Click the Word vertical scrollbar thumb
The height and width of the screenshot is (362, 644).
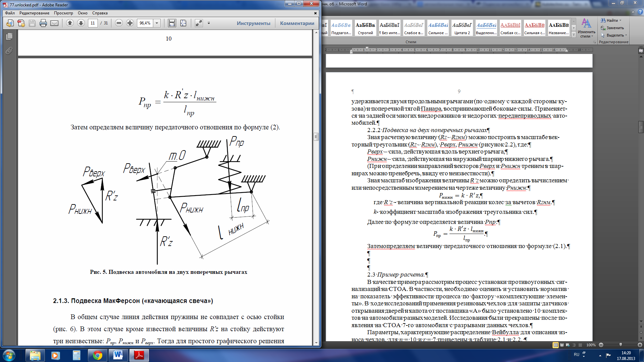[641, 127]
